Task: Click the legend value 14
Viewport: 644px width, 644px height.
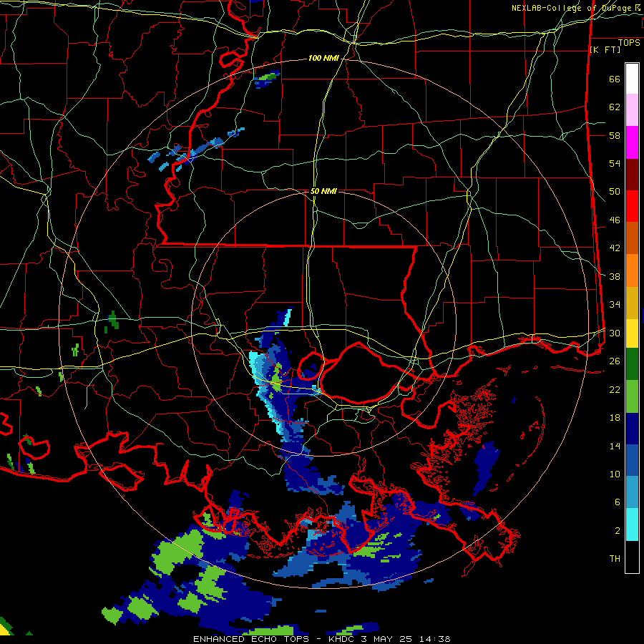Action: (615, 446)
